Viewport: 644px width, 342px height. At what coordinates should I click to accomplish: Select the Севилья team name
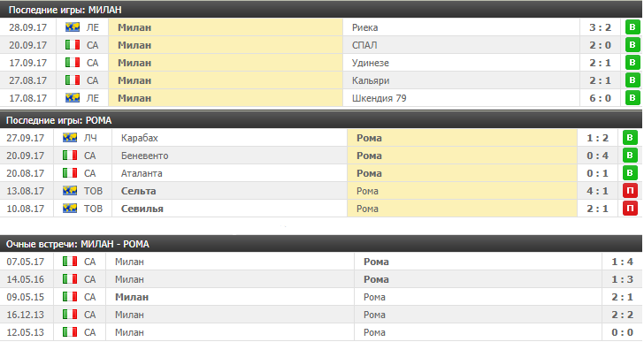click(142, 209)
